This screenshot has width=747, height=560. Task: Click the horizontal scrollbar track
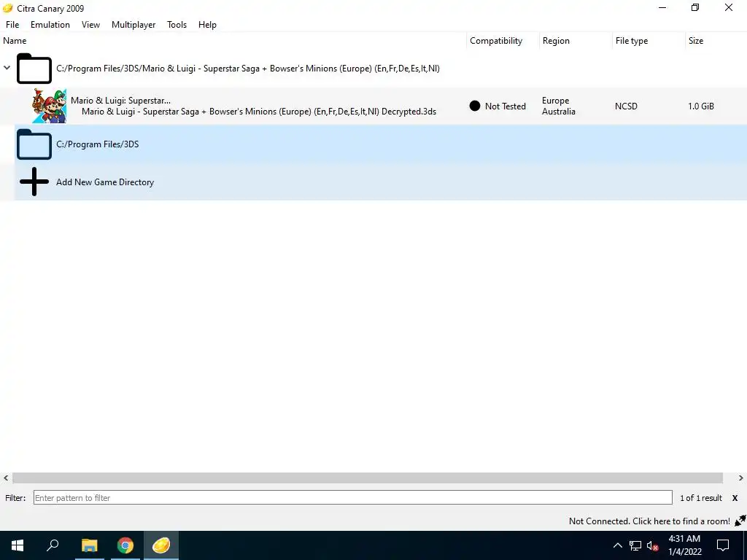pyautogui.click(x=368, y=478)
